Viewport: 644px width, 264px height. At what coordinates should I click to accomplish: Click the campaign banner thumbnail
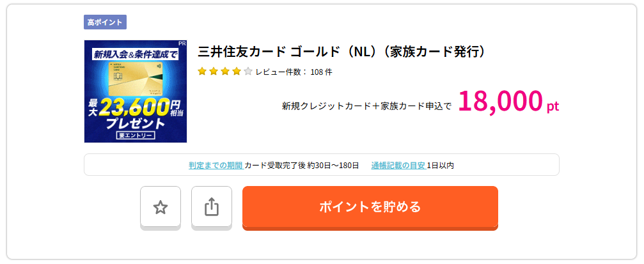[x=135, y=91]
